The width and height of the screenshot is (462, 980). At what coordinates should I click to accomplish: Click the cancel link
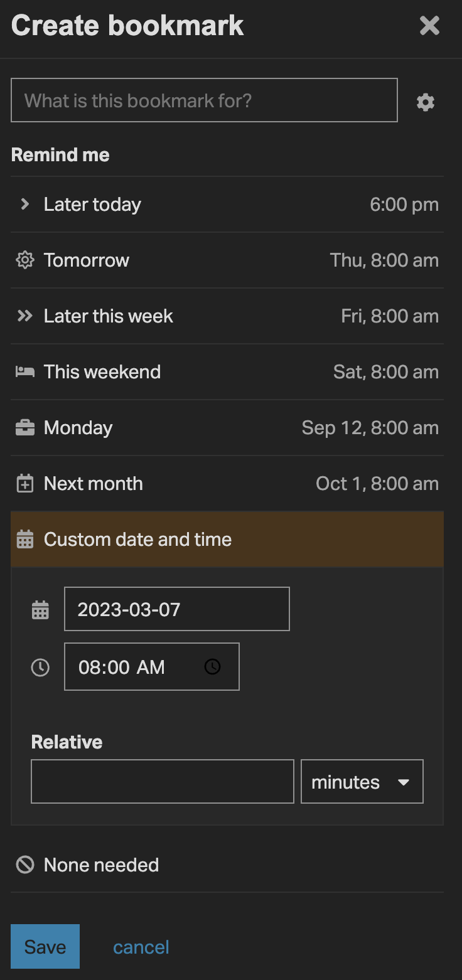141,947
